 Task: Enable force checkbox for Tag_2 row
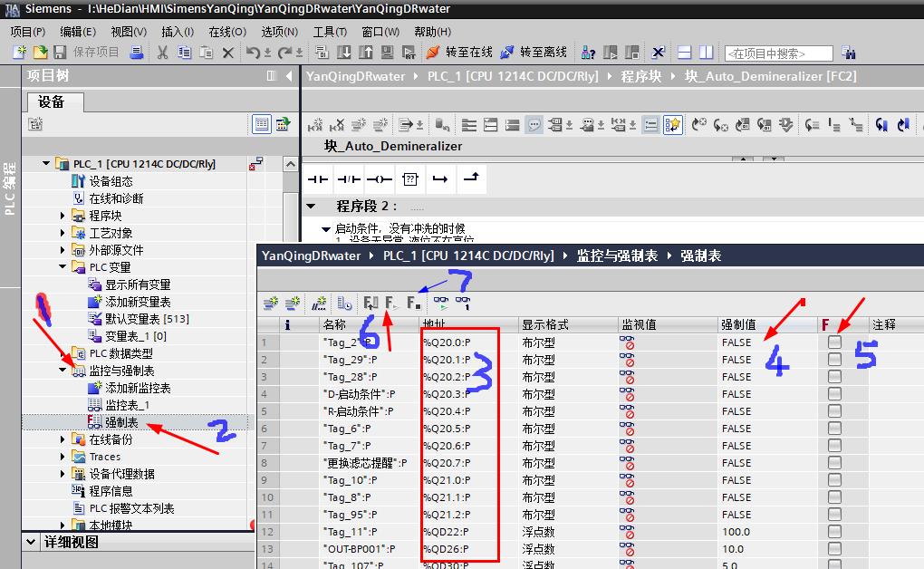tap(834, 342)
